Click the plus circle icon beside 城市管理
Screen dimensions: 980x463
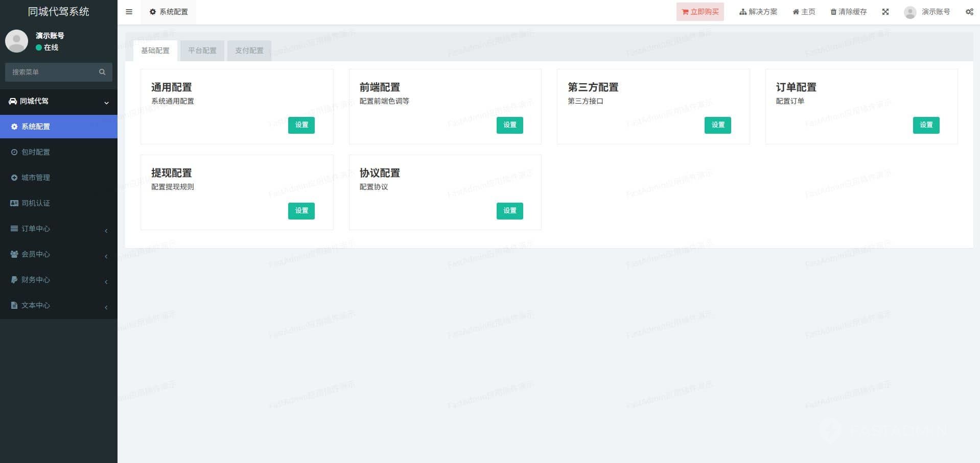tap(14, 178)
